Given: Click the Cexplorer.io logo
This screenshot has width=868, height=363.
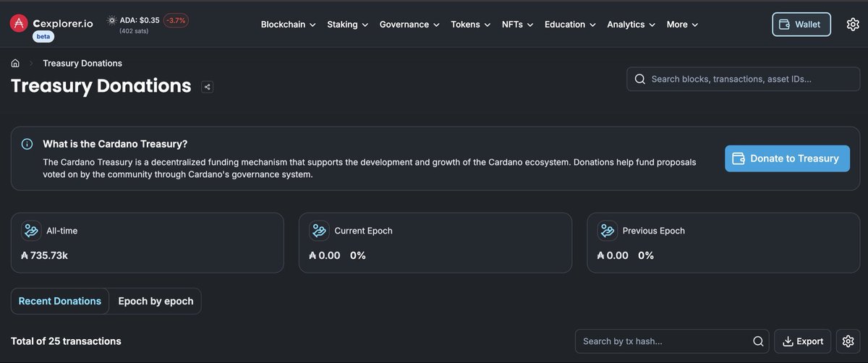Looking at the screenshot, I should pyautogui.click(x=51, y=23).
